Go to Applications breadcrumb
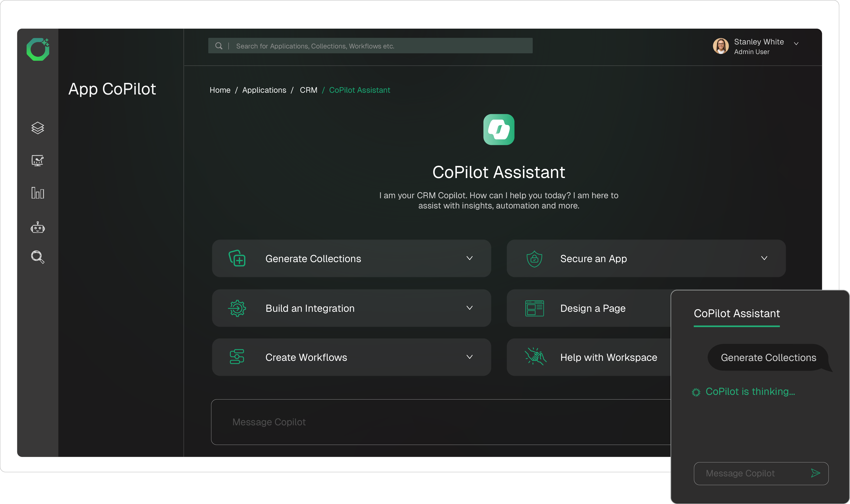 point(264,90)
